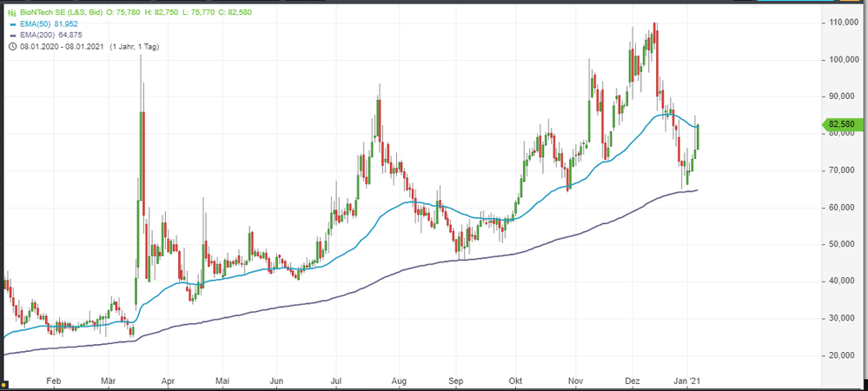The image size is (868, 391).
Task: Select the EMA(200) indicator label
Action: 39,34
